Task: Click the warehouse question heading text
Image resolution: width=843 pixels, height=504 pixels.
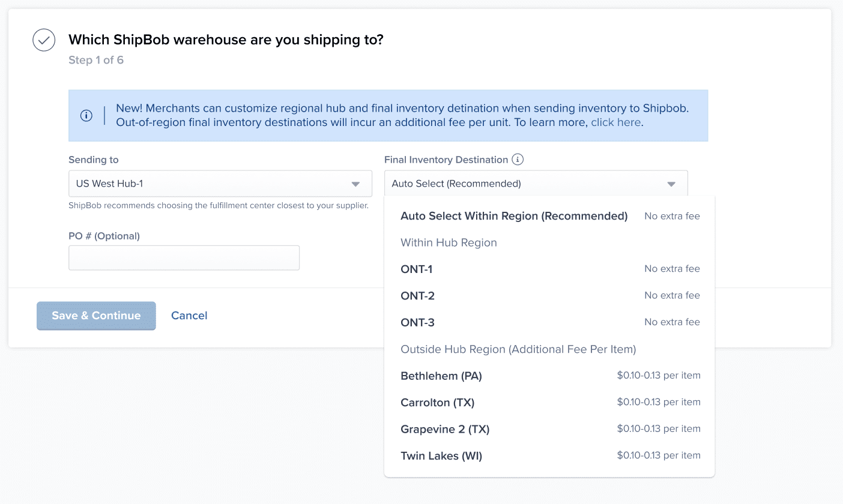Action: click(x=226, y=40)
